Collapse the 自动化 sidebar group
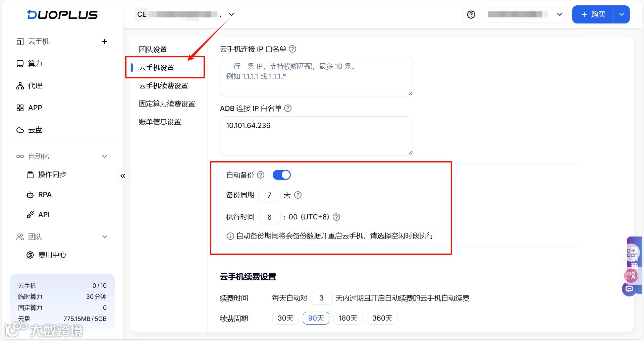Screen dimensions: 644x341 pyautogui.click(x=105, y=156)
